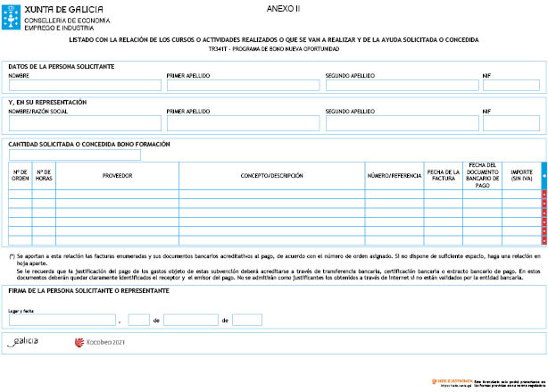Image resolution: width=548 pixels, height=392 pixels.
Task: Click the day field before first 'de'
Action: pyautogui.click(x=138, y=320)
